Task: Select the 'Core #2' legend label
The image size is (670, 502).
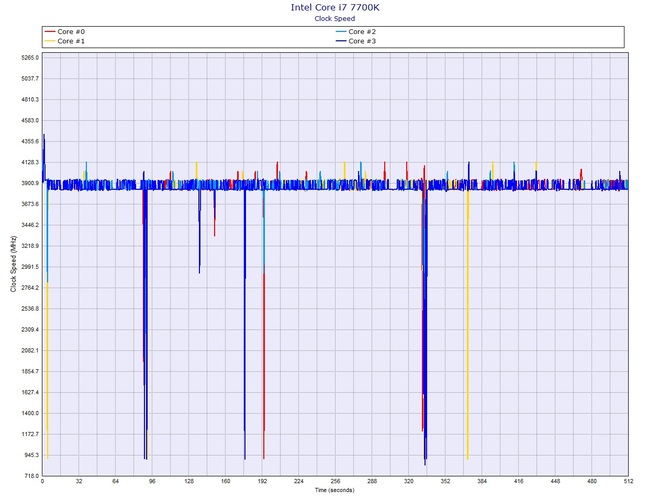Action: 362,32
